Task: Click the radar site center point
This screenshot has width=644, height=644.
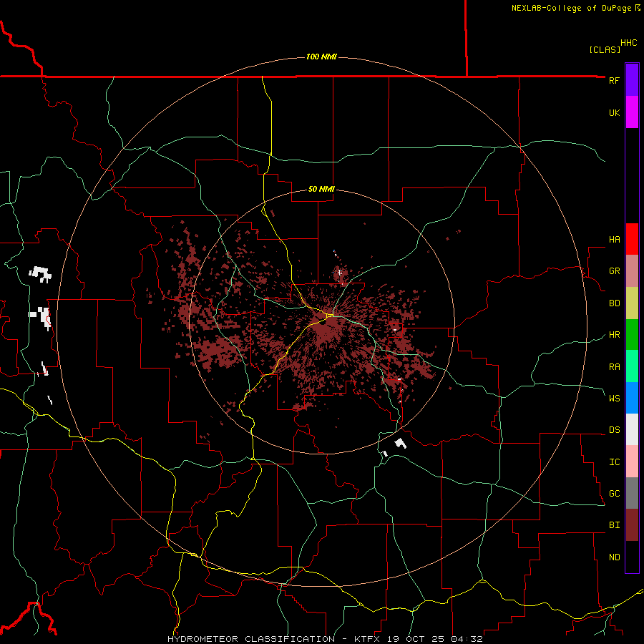Action: point(323,322)
